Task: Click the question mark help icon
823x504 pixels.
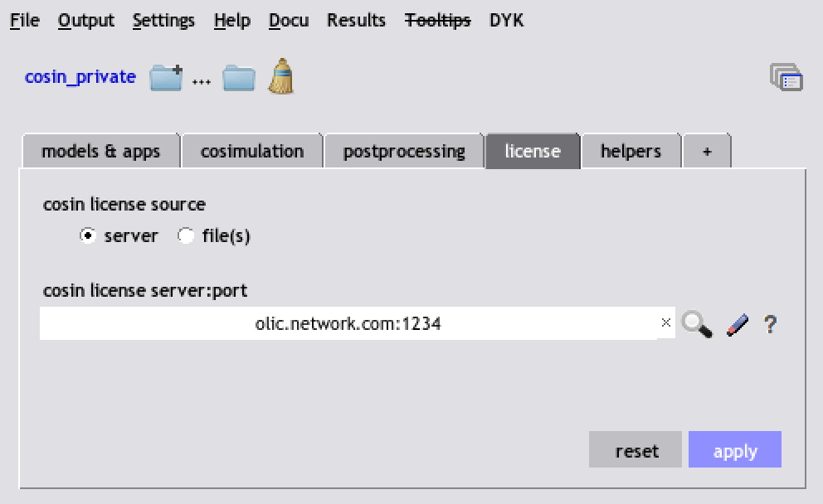Action: (770, 324)
